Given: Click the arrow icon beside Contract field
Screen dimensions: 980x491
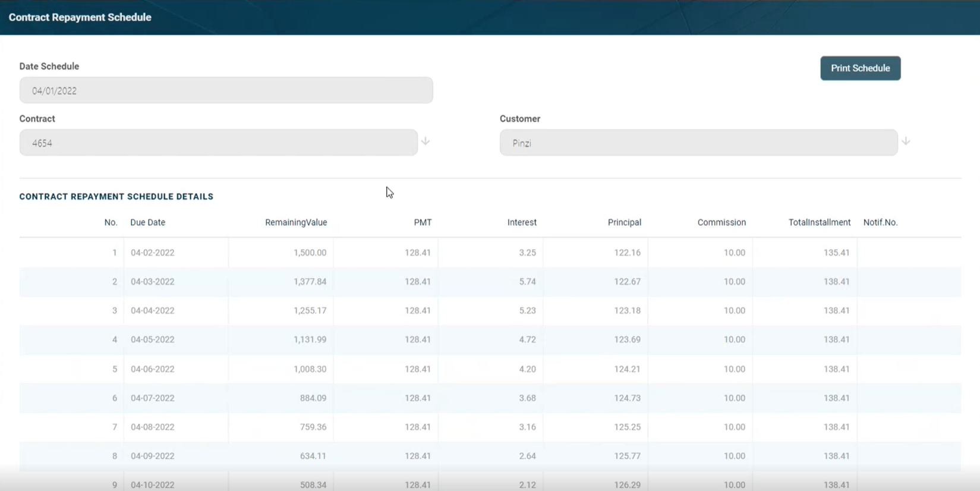Looking at the screenshot, I should (426, 141).
